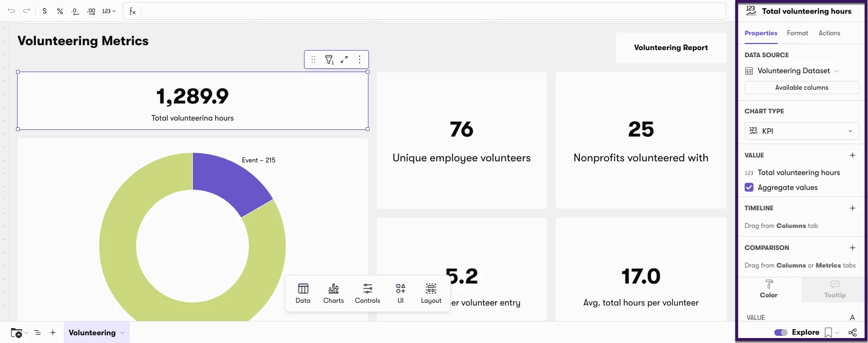Toggle the Explore switch
Screen dimensions: 868x343
[x=780, y=333]
